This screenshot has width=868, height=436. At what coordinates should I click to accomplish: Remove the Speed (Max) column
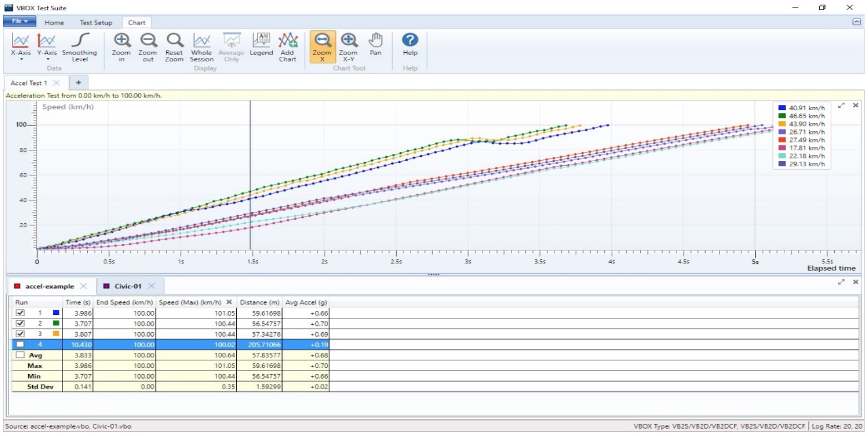click(229, 302)
